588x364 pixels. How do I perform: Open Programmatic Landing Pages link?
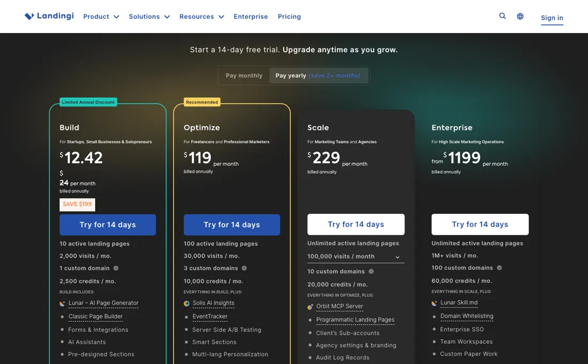[x=355, y=320]
